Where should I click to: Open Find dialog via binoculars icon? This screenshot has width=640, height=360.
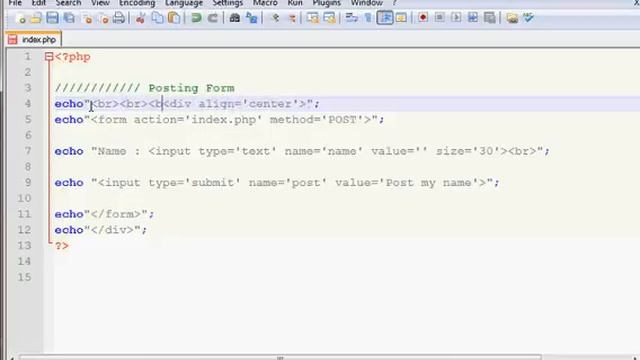pos(235,18)
